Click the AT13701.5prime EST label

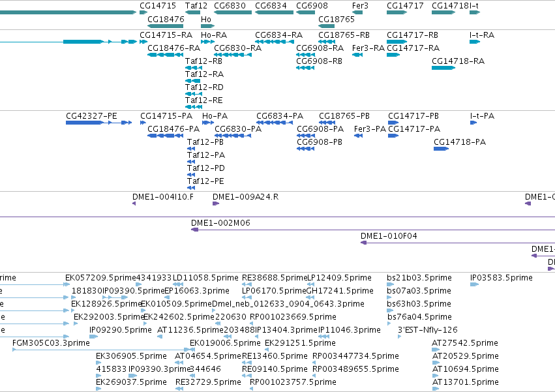point(465,382)
